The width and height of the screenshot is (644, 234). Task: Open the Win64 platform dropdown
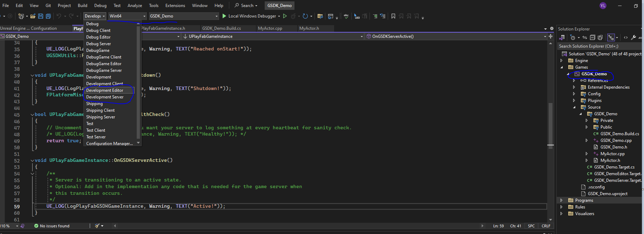click(x=127, y=16)
